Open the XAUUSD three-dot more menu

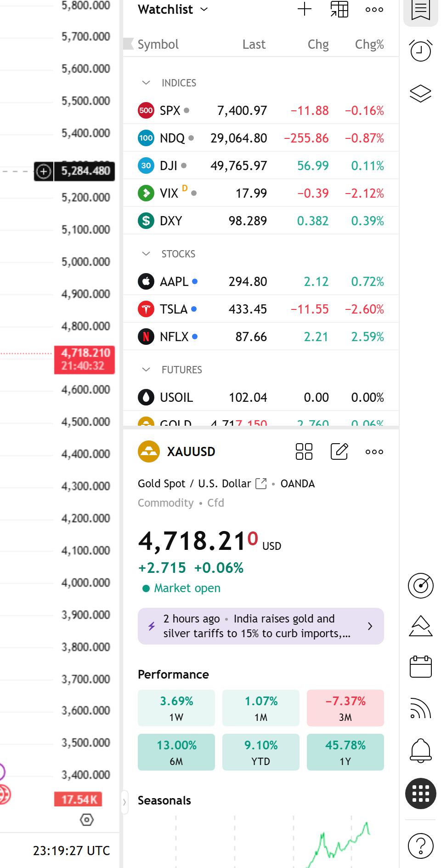[x=374, y=452]
